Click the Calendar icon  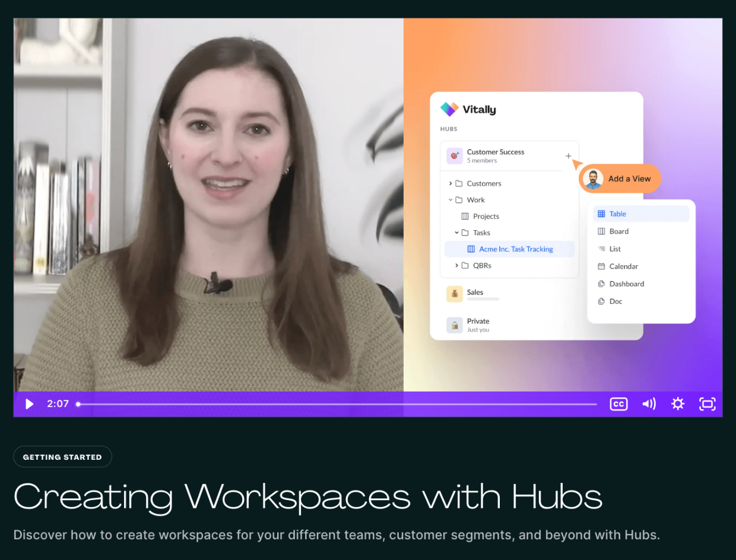(x=601, y=266)
